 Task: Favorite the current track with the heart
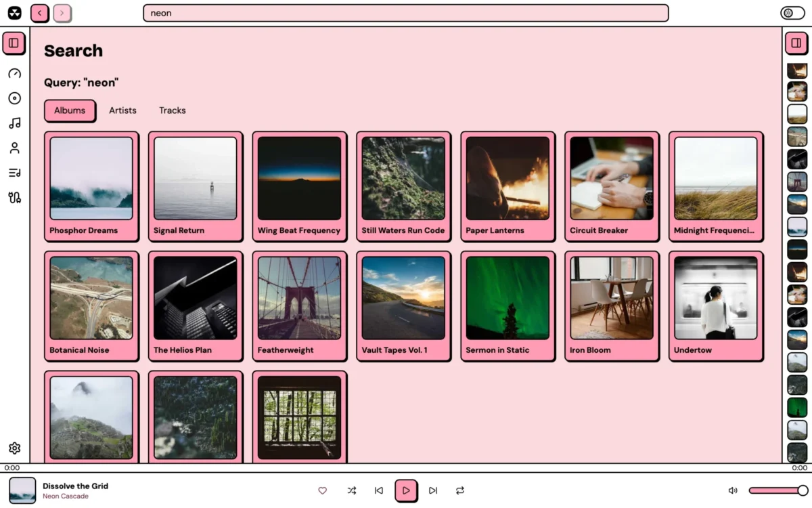point(323,490)
